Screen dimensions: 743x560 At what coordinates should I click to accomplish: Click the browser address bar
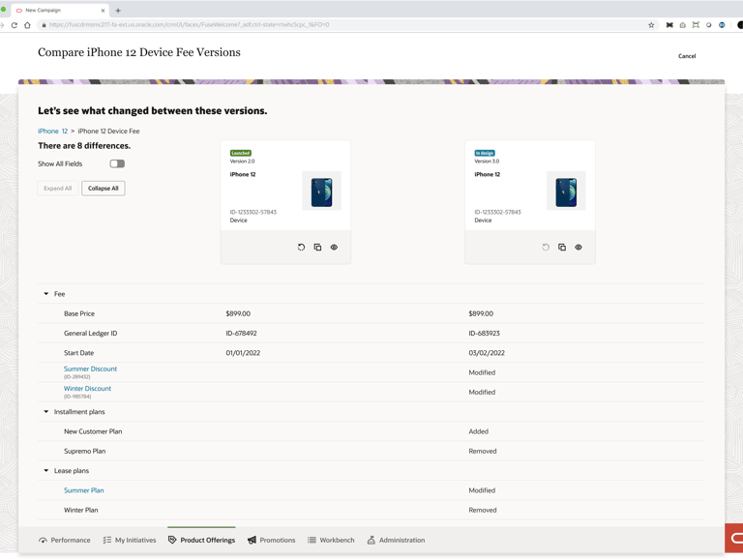[x=348, y=24]
